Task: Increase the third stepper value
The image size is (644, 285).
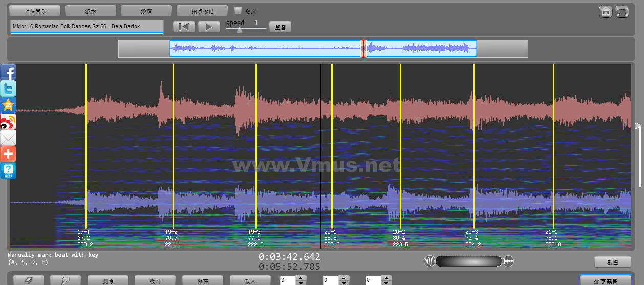Action: tap(386, 278)
